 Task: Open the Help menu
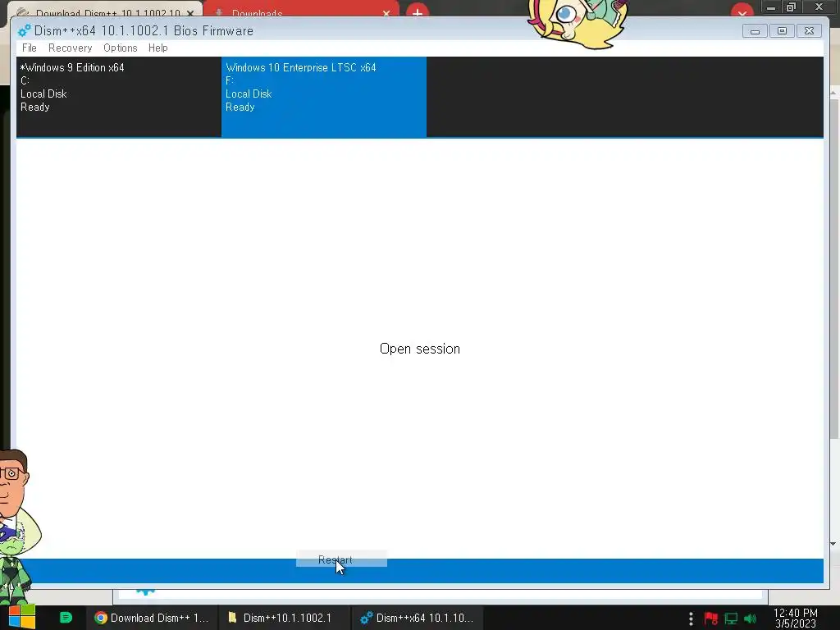pos(158,48)
